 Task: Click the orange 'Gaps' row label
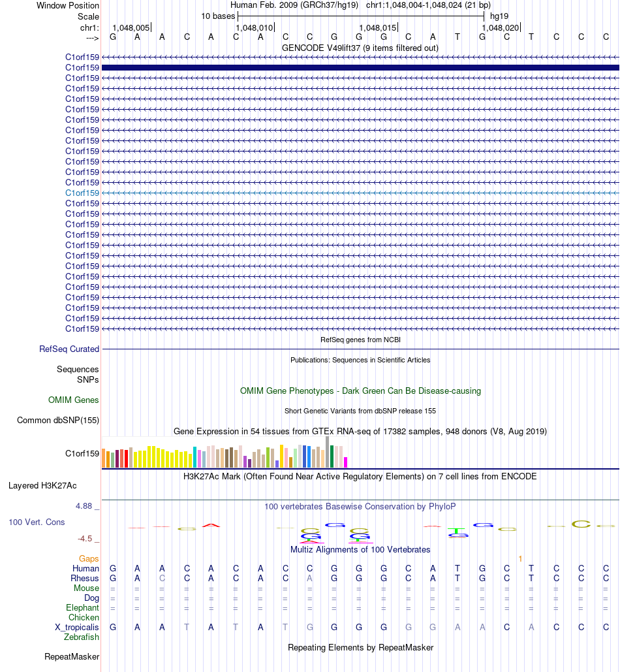[x=89, y=559]
